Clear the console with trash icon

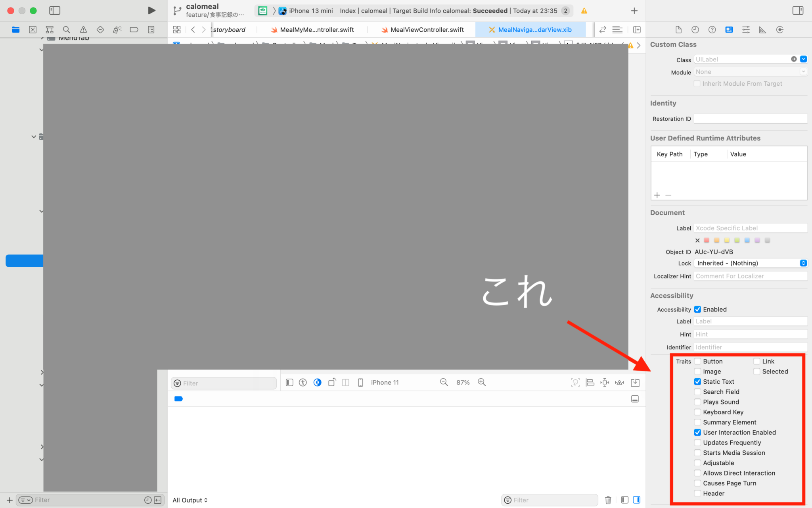tap(608, 500)
